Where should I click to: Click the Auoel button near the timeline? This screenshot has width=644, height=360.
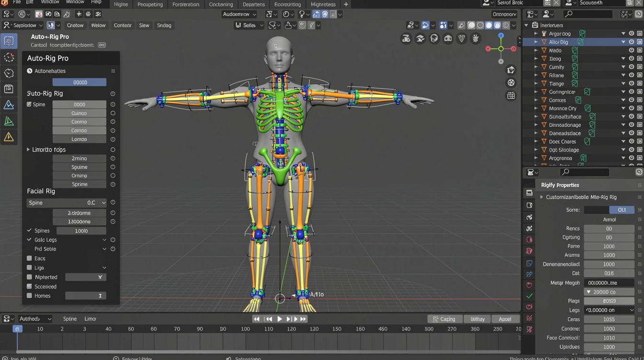click(x=506, y=318)
